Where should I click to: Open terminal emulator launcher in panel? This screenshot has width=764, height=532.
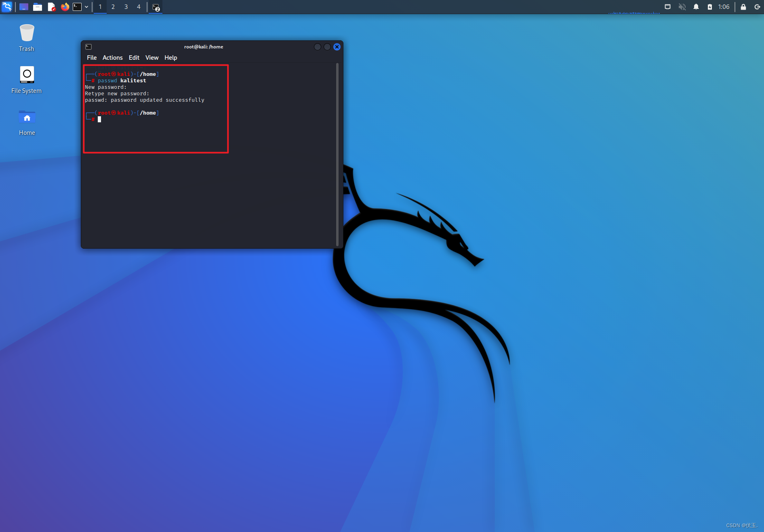pyautogui.click(x=77, y=7)
